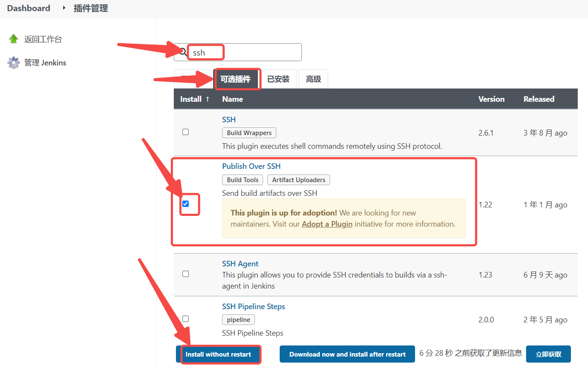Viewport: 588px width, 366px height.
Task: Click the gear icon beside 管理 Jenkins
Action: [14, 62]
